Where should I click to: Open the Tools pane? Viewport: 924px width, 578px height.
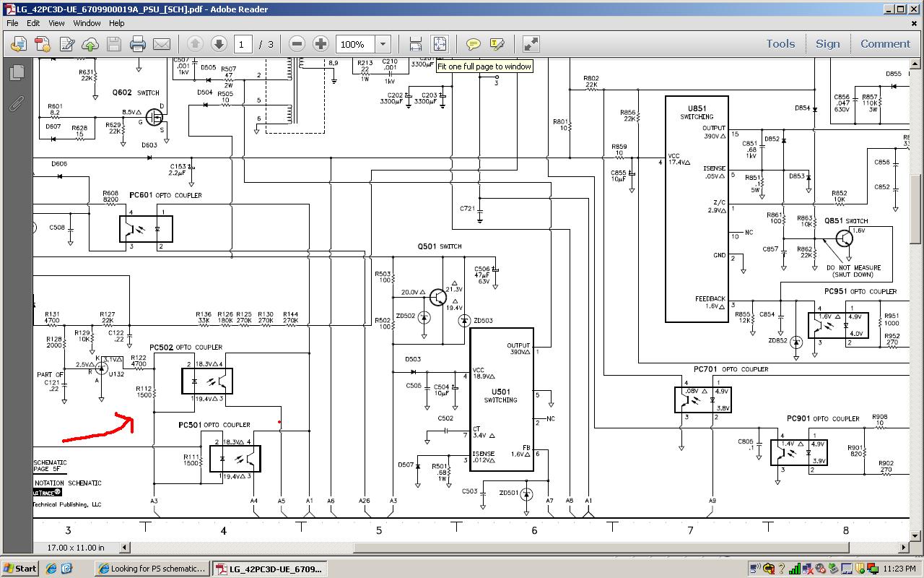pyautogui.click(x=780, y=43)
